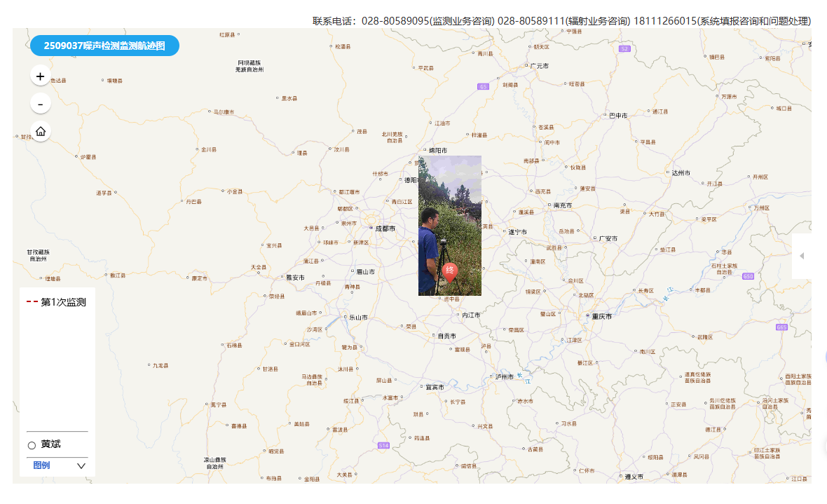Click the 第1次监测 legend entry
Screen dimensions: 827x504
(x=63, y=302)
